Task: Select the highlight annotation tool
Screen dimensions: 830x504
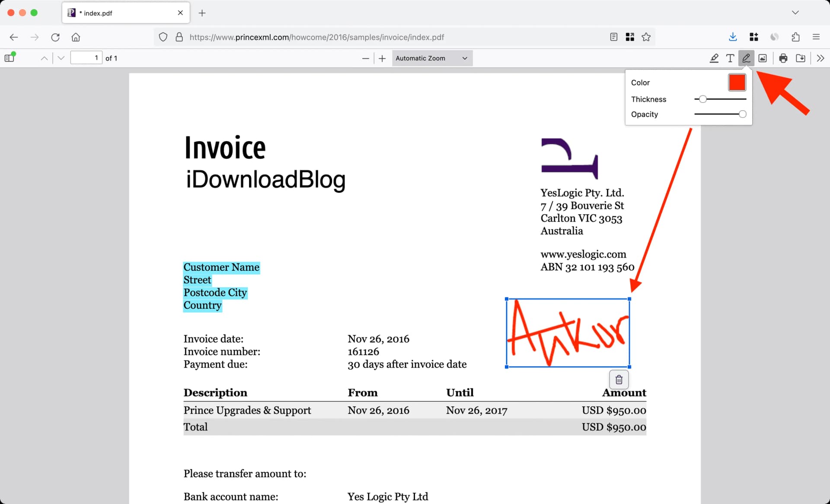Action: (x=714, y=58)
